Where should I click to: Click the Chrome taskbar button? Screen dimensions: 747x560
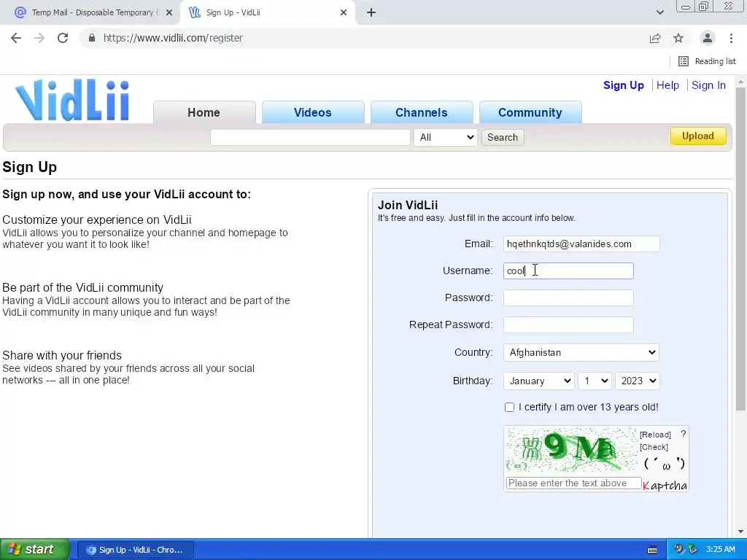pyautogui.click(x=135, y=550)
